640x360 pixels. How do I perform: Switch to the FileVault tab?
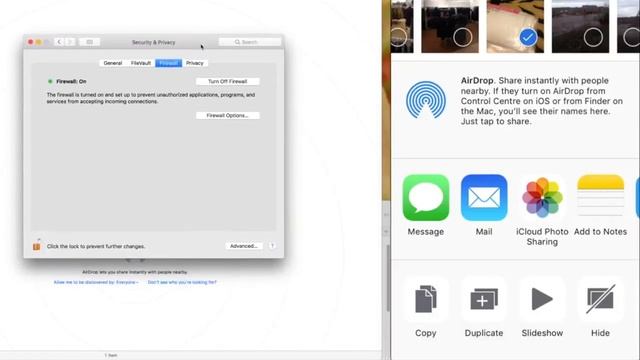[141, 63]
